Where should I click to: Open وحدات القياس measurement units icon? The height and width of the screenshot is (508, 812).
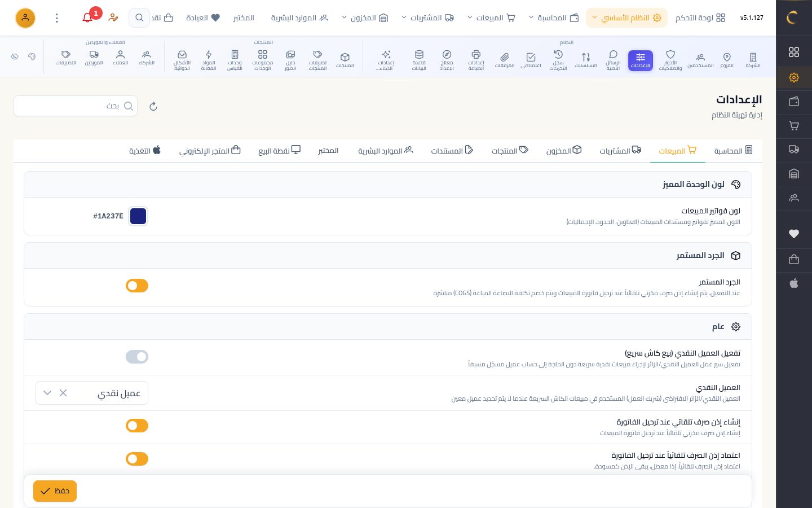tap(235, 60)
